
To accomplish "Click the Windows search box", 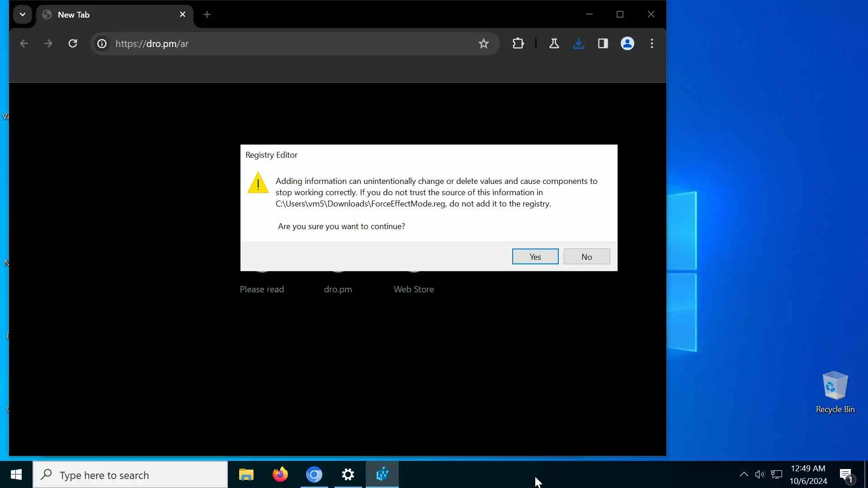I will tap(130, 475).
